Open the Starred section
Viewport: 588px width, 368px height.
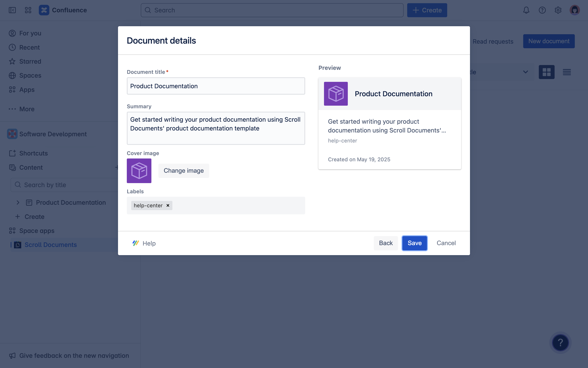coord(31,61)
